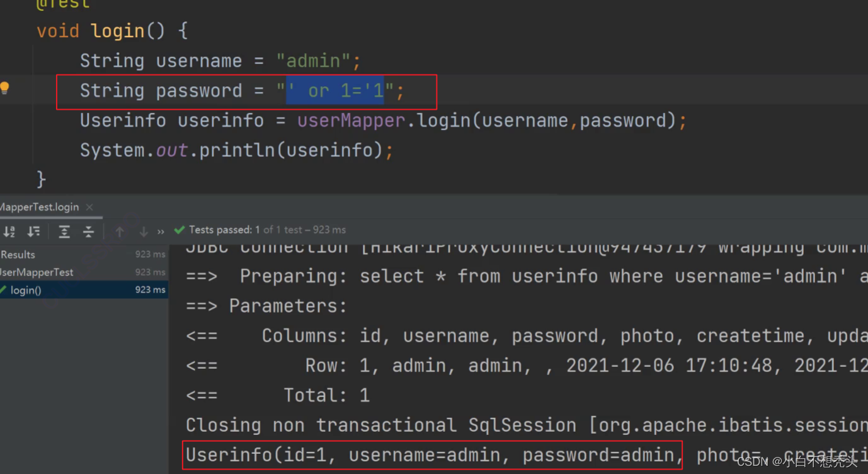Collapse all test results icon

[x=88, y=231]
